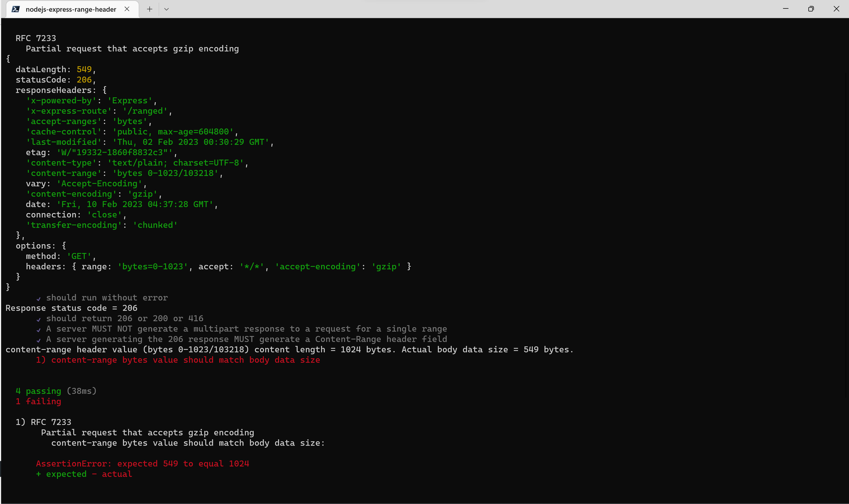This screenshot has height=504, width=849.
Task: Select the dataLength value 549
Action: click(84, 69)
